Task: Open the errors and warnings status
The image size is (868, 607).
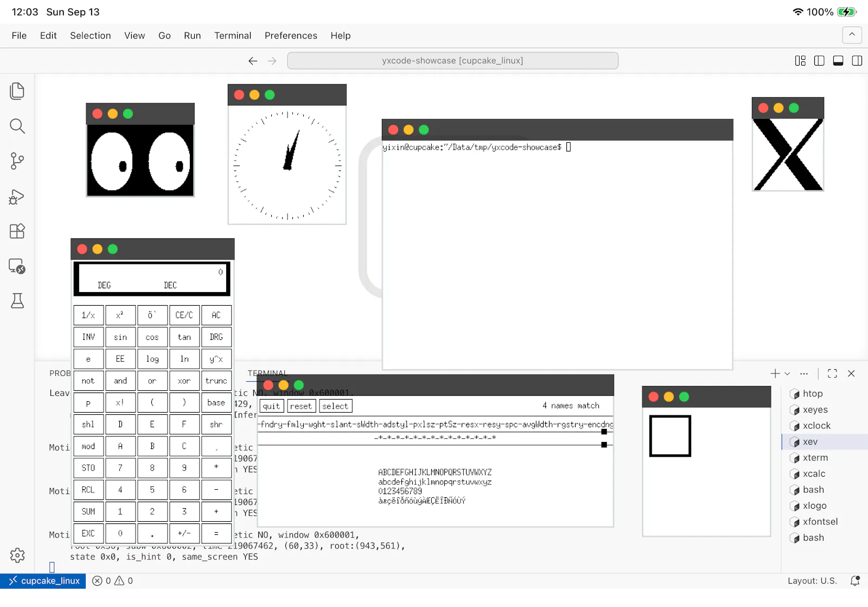Action: (x=113, y=581)
